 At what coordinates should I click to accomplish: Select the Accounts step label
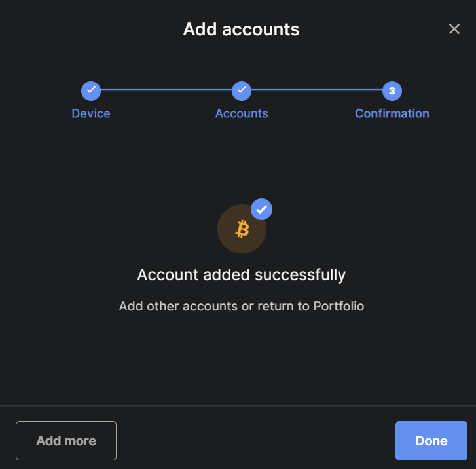(x=242, y=113)
